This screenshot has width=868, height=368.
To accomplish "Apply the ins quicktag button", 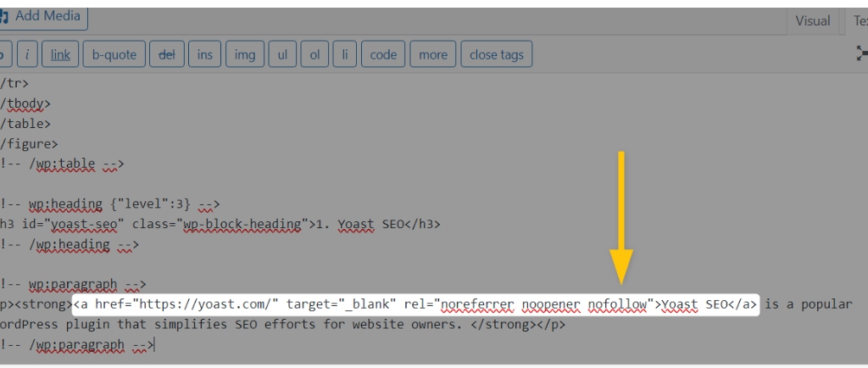I will click(205, 54).
